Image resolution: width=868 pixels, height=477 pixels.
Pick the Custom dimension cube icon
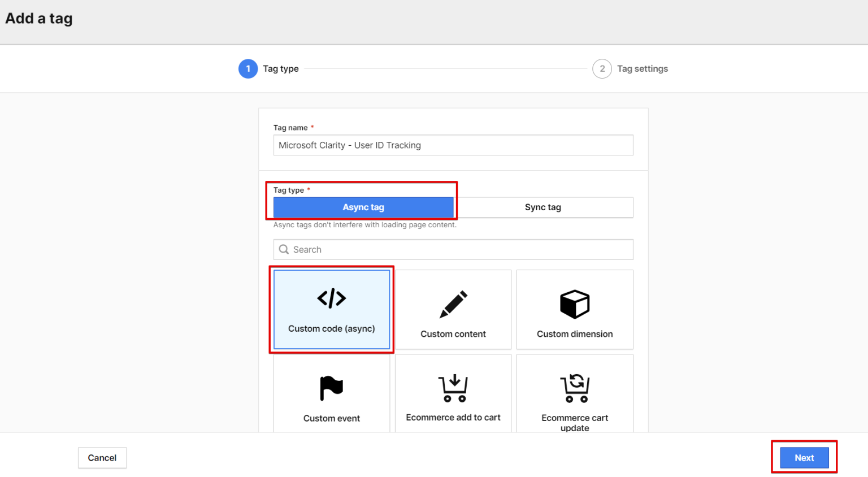click(x=574, y=303)
